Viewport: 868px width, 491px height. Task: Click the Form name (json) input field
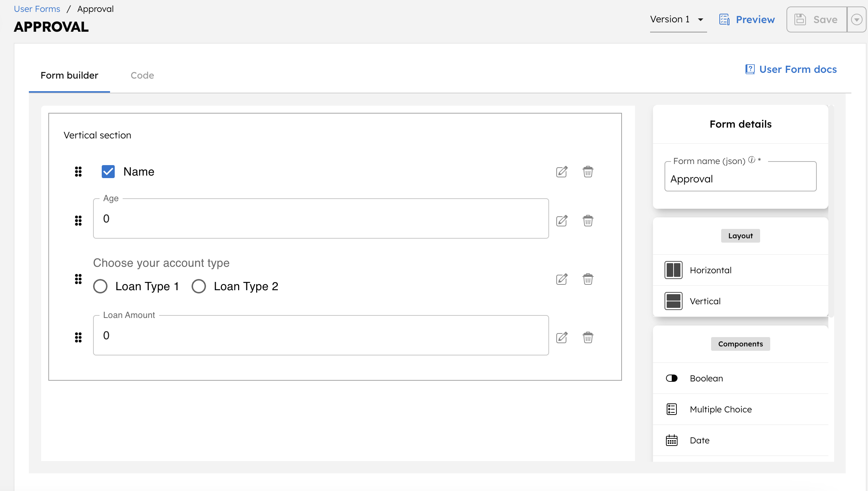(x=741, y=176)
